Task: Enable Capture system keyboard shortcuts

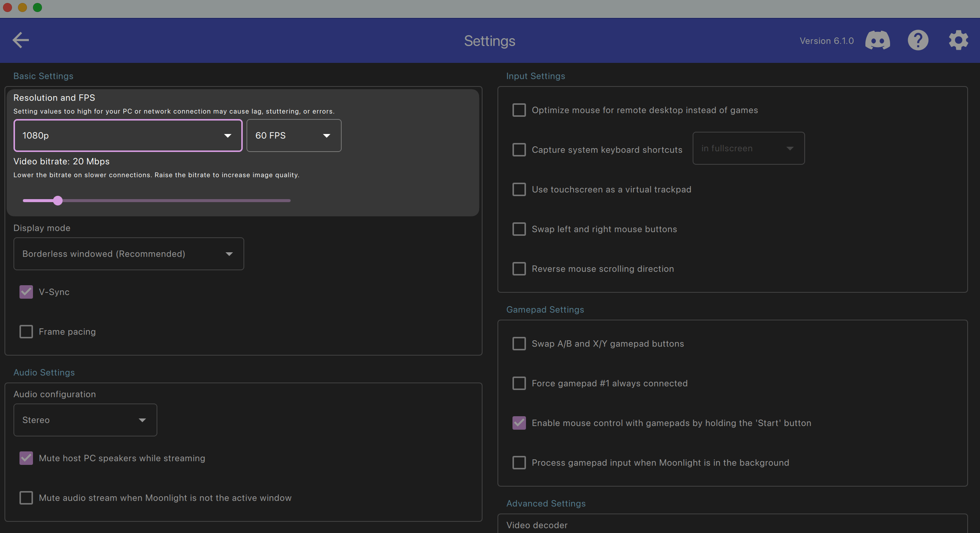Action: 519,150
